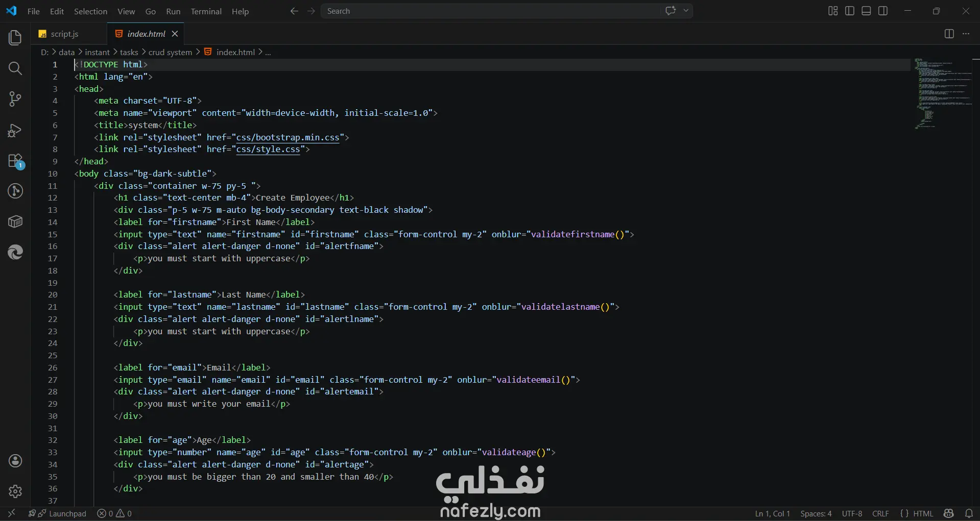Expand the breadcrumb ellipsis symbol

(268, 52)
